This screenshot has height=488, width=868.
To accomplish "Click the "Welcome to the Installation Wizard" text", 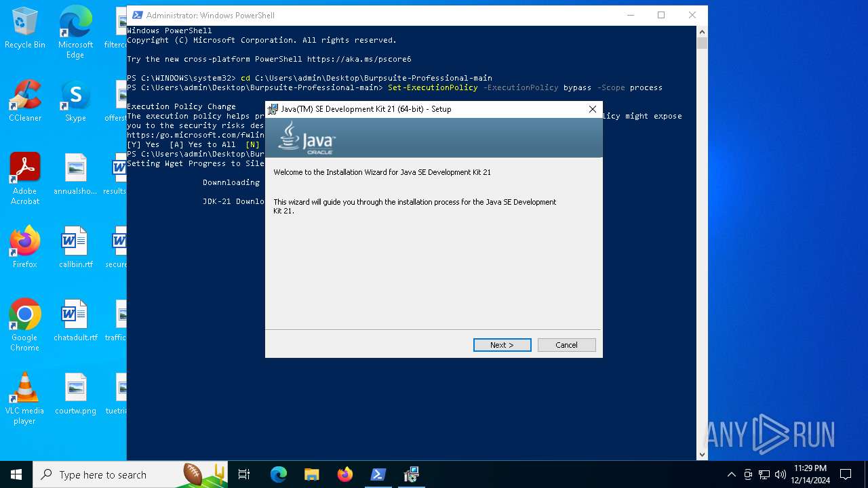I will 382,172.
